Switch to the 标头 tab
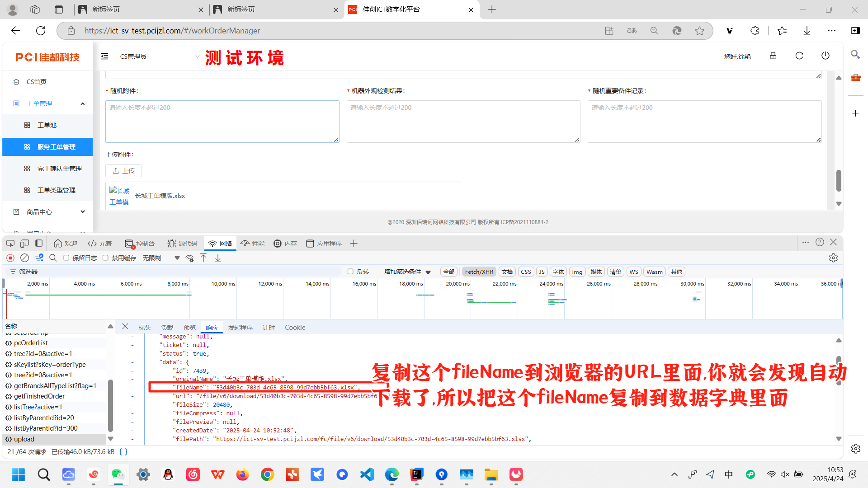Screen dimensions: 868x488 145,328
